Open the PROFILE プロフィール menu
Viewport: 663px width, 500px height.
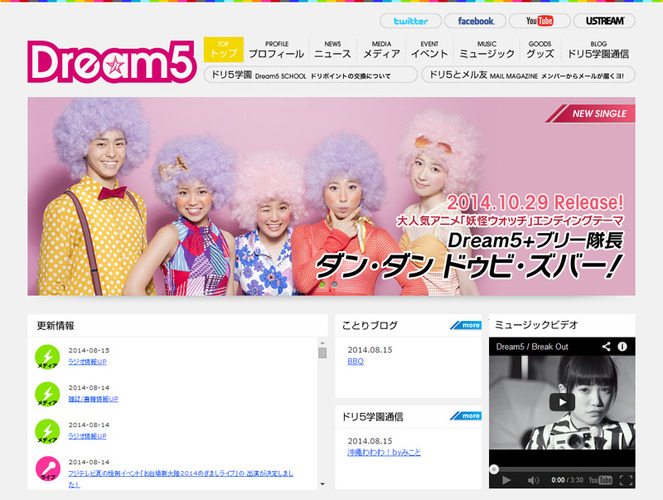276,49
